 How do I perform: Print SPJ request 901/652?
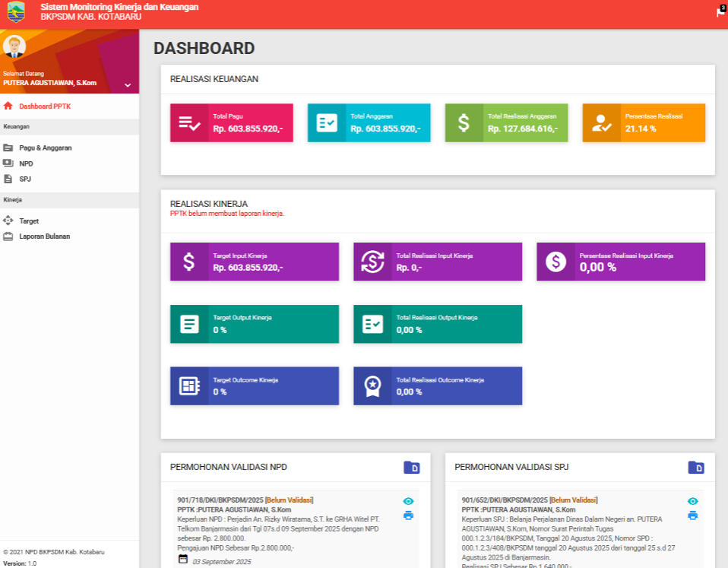click(692, 516)
